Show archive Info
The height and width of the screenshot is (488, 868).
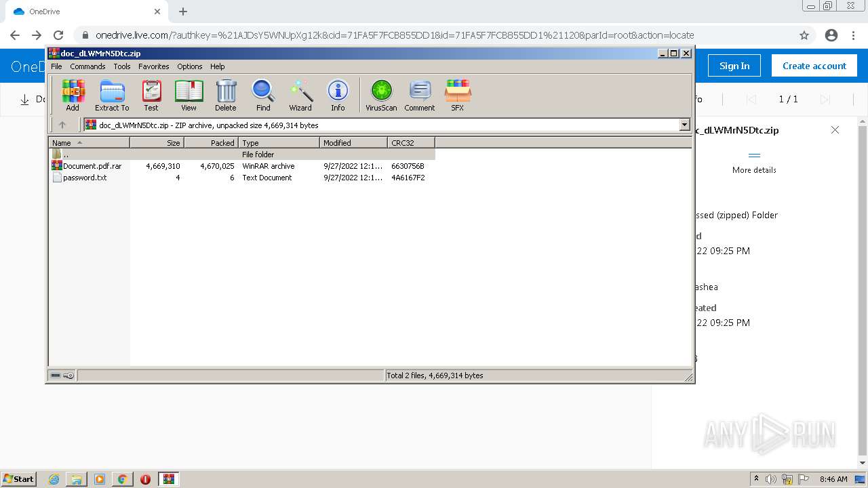click(x=338, y=95)
